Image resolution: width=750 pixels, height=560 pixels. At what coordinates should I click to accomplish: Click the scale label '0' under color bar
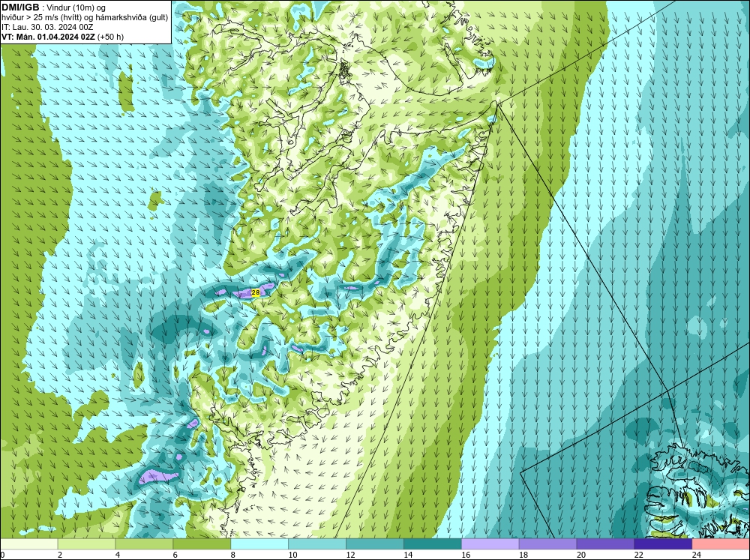2,555
